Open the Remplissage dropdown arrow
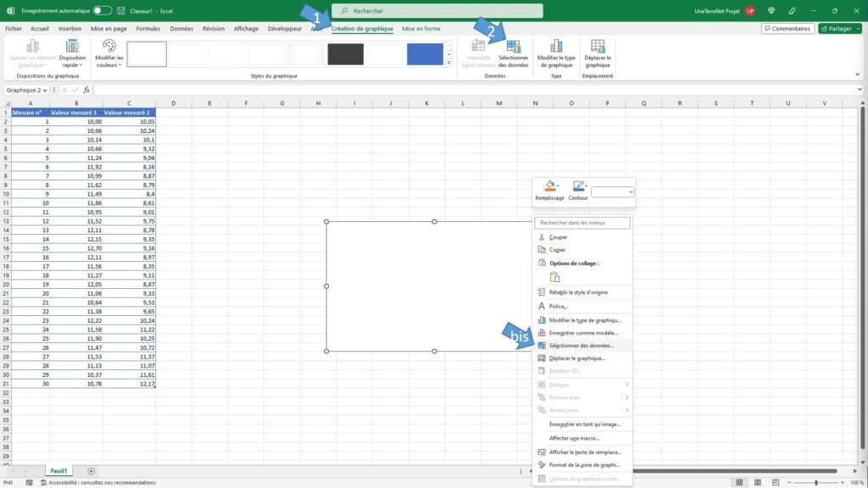The image size is (868, 488). click(558, 186)
